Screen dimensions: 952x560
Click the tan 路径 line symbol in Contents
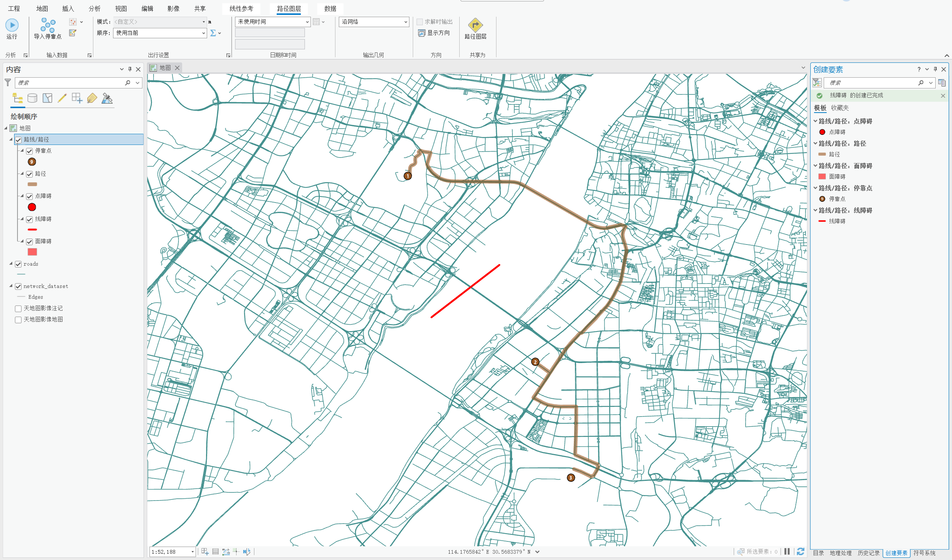[x=32, y=184]
